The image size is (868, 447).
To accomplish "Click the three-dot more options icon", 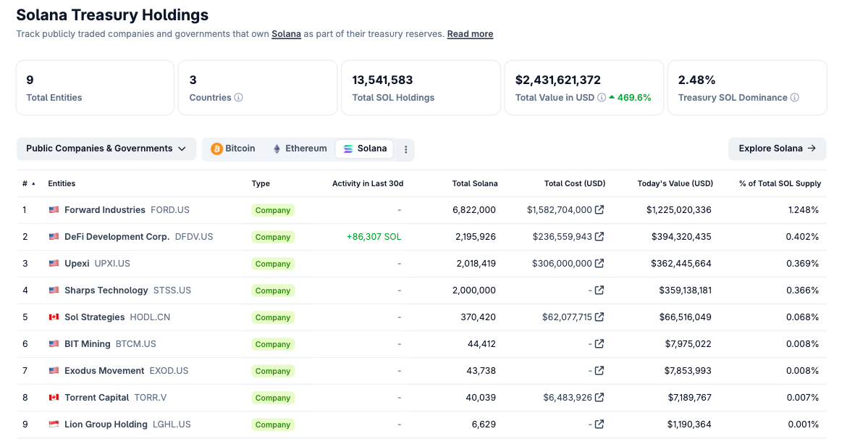I will [x=405, y=149].
